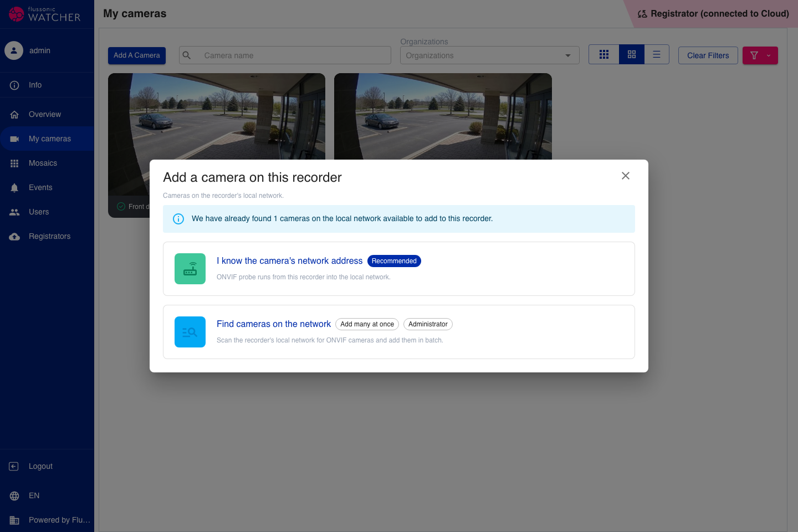Click the Clear Filters button
Viewport: 798px width, 532px height.
click(x=708, y=55)
